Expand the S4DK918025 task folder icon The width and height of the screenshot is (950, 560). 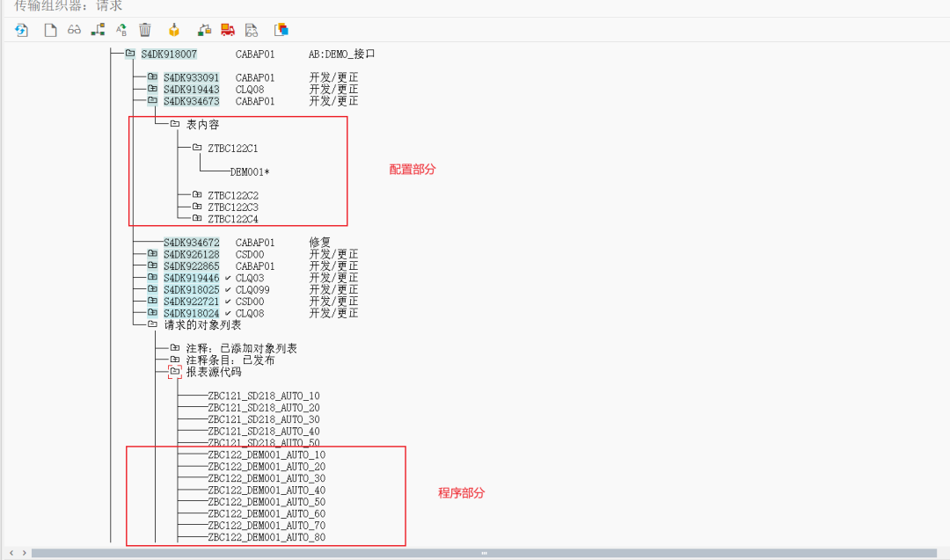click(153, 288)
